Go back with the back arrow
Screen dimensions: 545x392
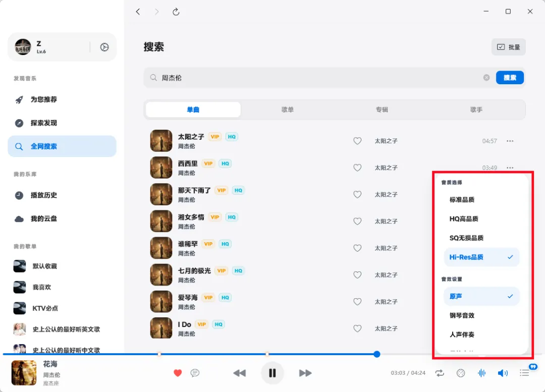point(138,12)
